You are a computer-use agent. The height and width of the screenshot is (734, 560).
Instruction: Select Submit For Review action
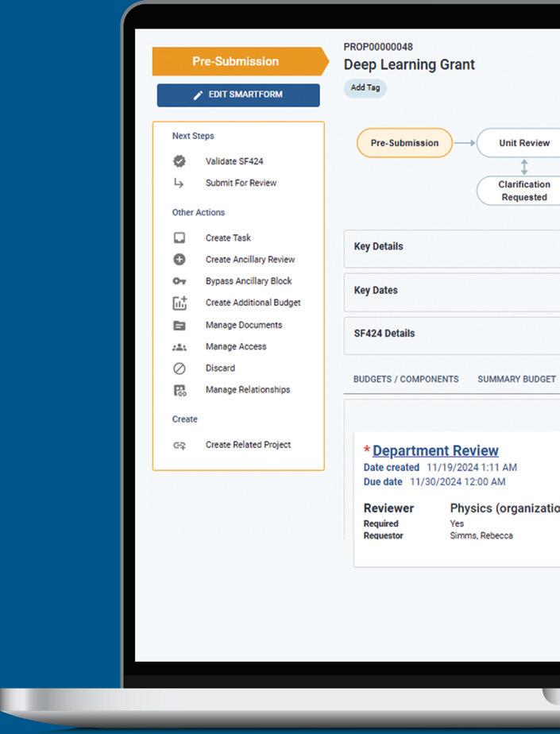click(241, 183)
